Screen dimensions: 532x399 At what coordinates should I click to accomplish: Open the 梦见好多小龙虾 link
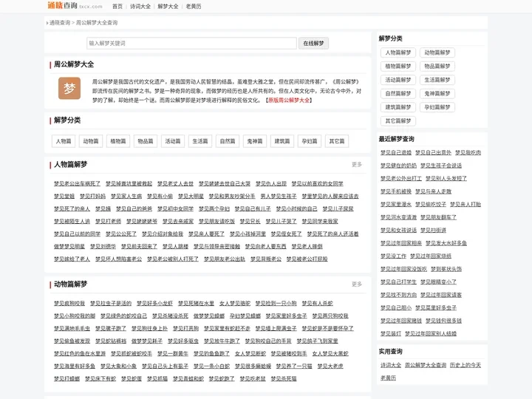[x=154, y=304]
